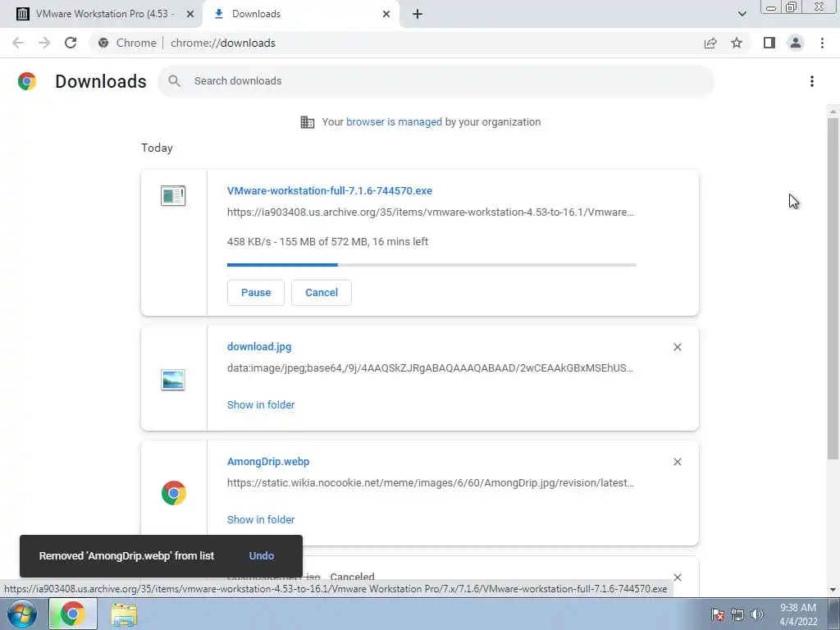The image size is (840, 630).
Task: Open a new tab with the plus button
Action: (x=418, y=14)
